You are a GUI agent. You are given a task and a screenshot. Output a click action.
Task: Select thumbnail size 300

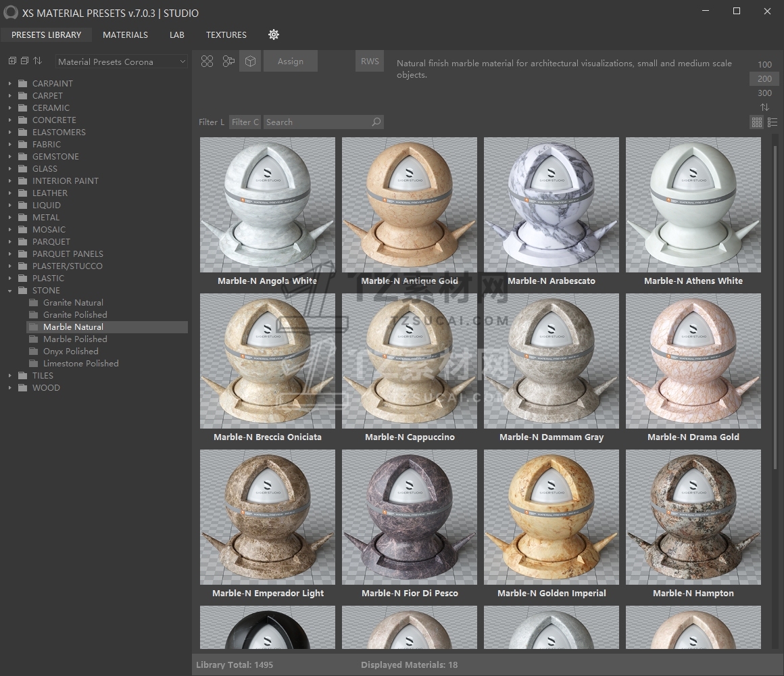[764, 93]
